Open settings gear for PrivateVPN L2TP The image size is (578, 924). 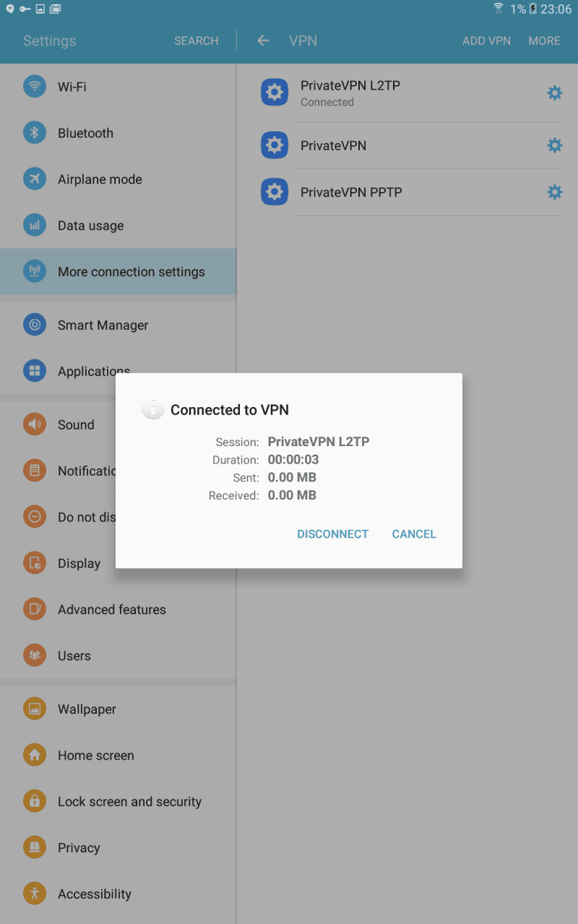tap(554, 92)
